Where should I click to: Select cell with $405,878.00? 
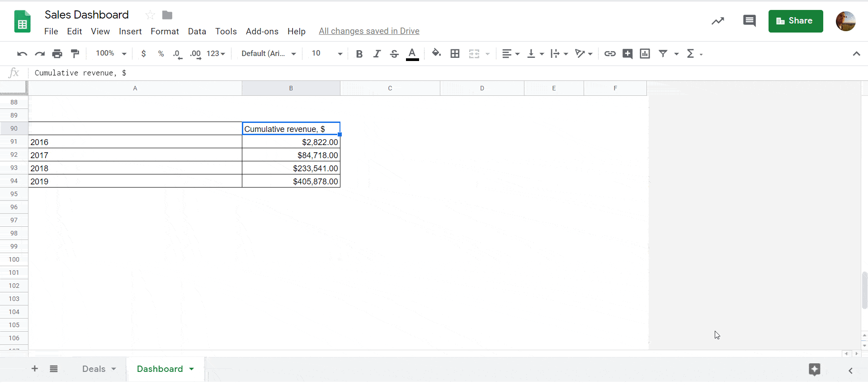click(291, 181)
